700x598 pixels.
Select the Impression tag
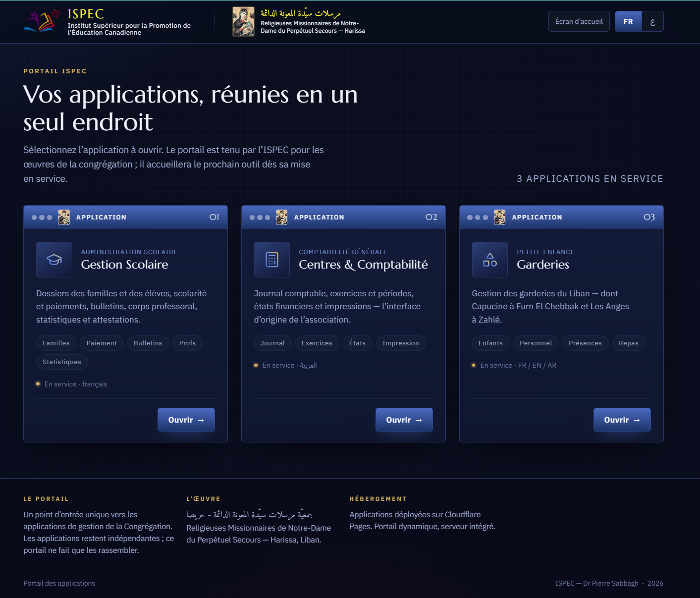401,343
